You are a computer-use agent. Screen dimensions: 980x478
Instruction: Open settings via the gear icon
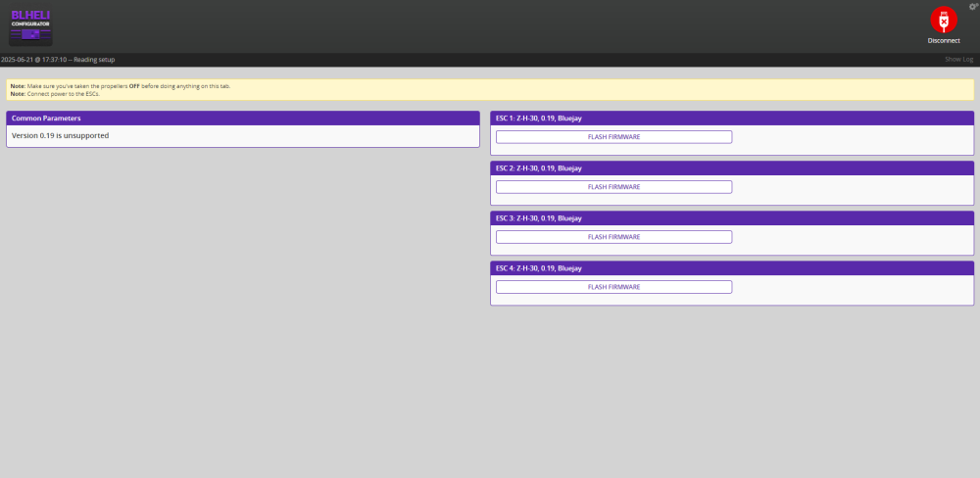pos(973,6)
